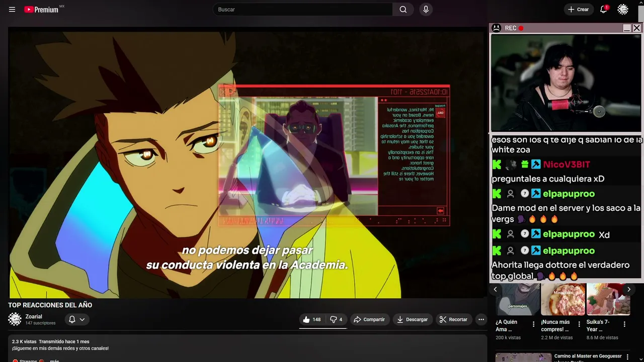Focus the Buscar search field
This screenshot has height=362, width=644.
pos(303,10)
